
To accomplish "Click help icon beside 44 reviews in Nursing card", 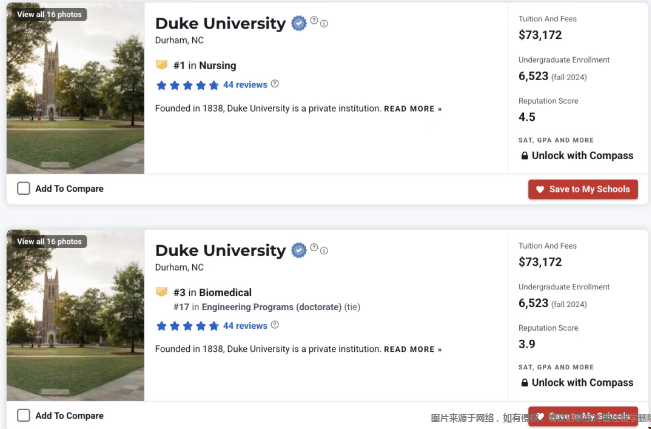I will coord(275,84).
